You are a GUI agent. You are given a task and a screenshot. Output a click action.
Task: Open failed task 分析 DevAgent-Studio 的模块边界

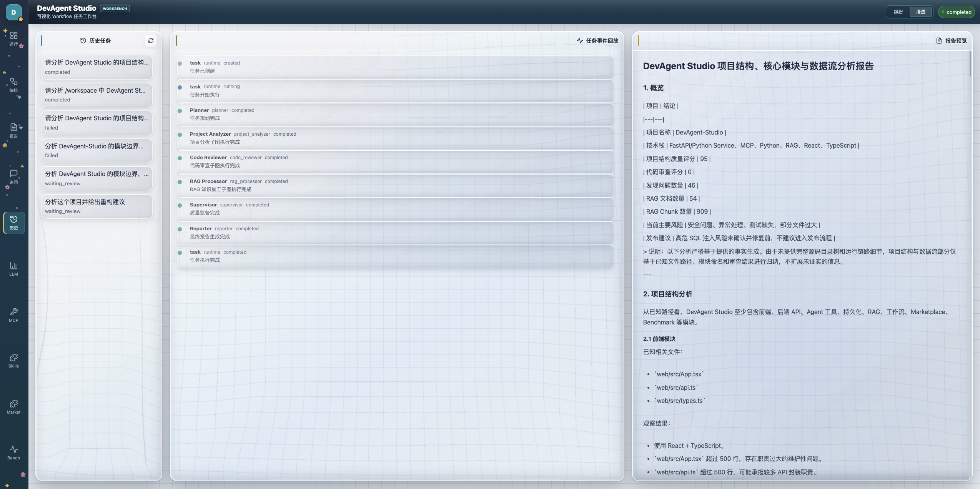point(97,151)
